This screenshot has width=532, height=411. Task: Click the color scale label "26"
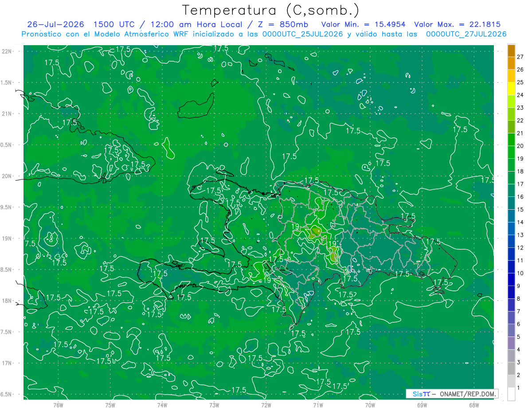(520, 70)
